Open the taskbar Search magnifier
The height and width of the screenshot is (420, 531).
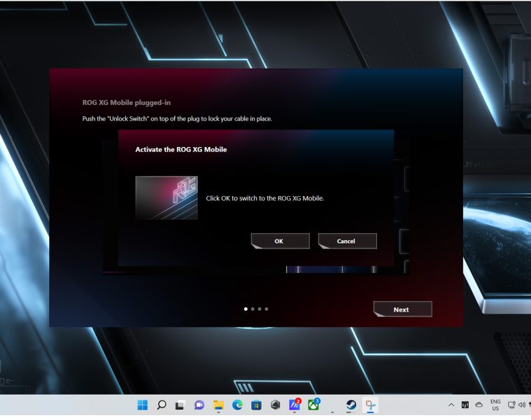(x=162, y=405)
